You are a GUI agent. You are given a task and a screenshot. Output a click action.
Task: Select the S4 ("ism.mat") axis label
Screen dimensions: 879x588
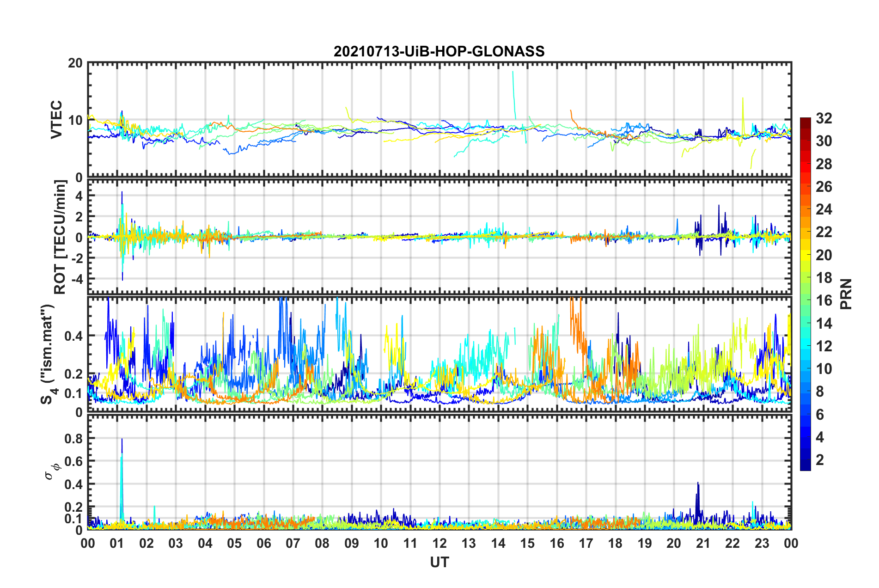48,355
